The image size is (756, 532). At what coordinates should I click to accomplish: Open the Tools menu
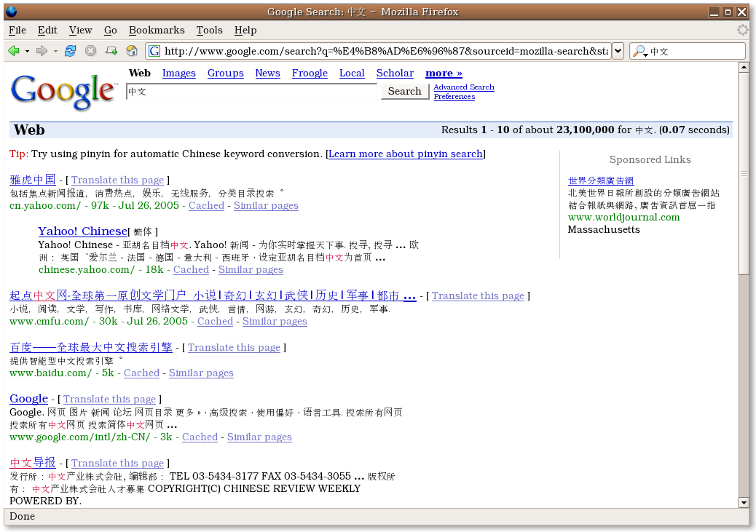point(209,30)
